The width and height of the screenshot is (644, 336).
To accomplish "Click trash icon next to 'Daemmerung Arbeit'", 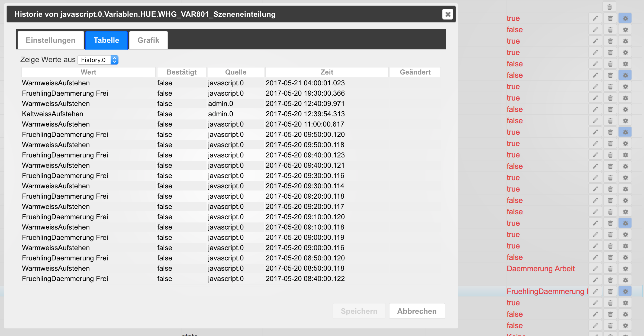I will point(610,269).
